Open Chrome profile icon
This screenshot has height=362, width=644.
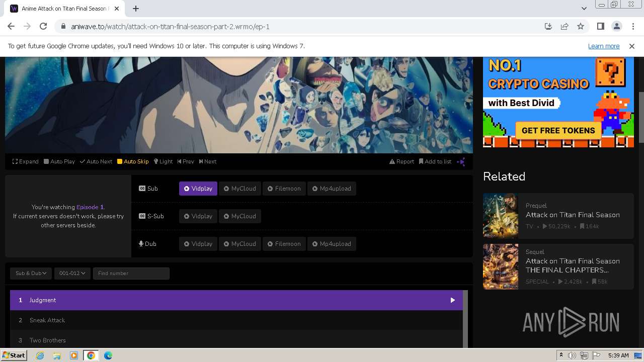click(616, 26)
